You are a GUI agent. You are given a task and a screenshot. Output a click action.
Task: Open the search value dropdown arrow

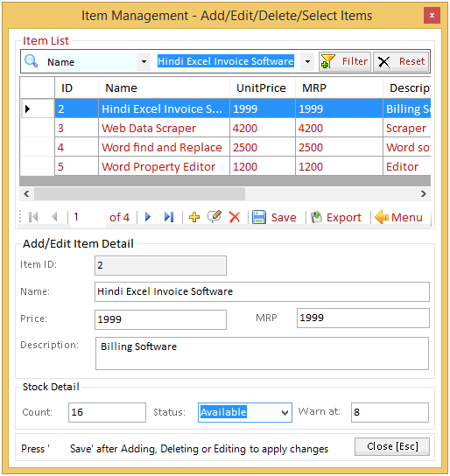click(307, 61)
